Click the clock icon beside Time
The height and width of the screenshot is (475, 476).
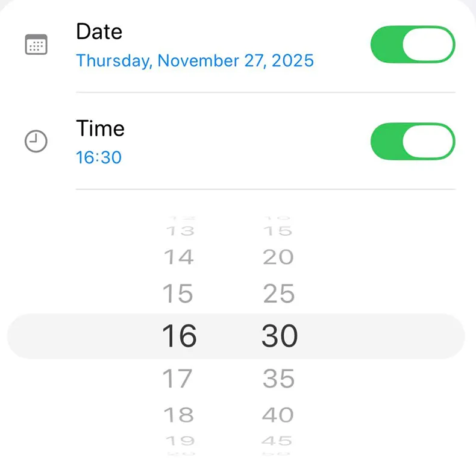tap(36, 142)
